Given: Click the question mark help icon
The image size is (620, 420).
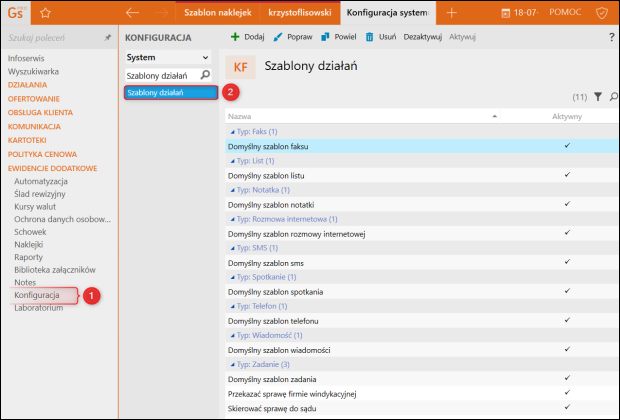Looking at the screenshot, I should point(611,36).
